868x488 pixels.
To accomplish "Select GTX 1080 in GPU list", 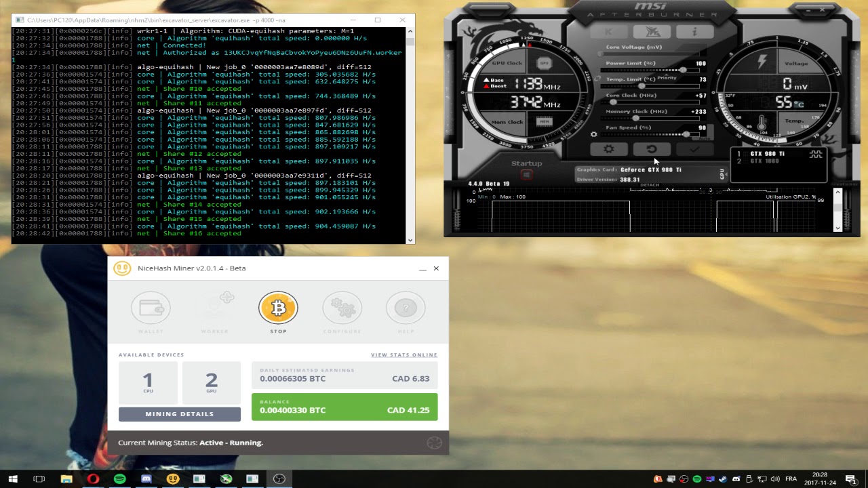I will (x=765, y=161).
